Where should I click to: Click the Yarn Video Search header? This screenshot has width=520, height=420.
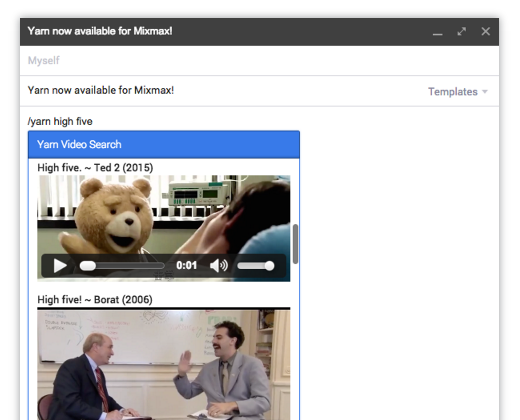[164, 144]
